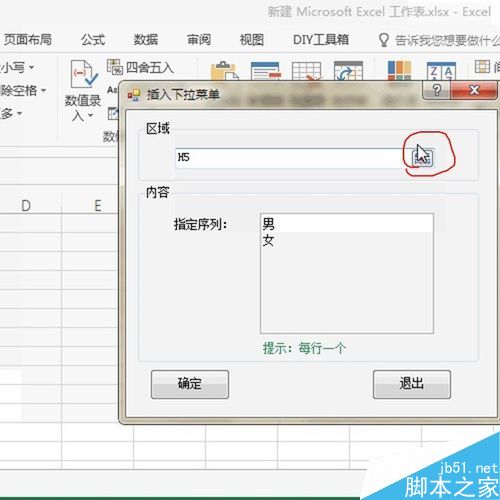This screenshot has width=500, height=500.
Task: Expand the 多 dropdown arrow
Action: coord(19,114)
